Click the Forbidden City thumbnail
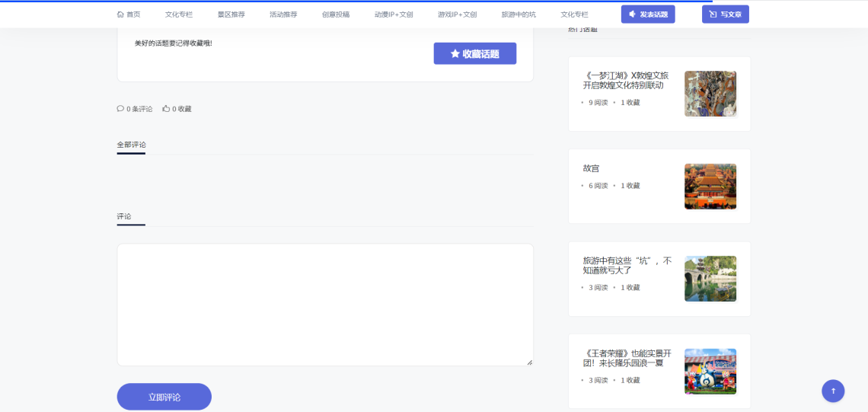This screenshot has height=412, width=868. 710,187
